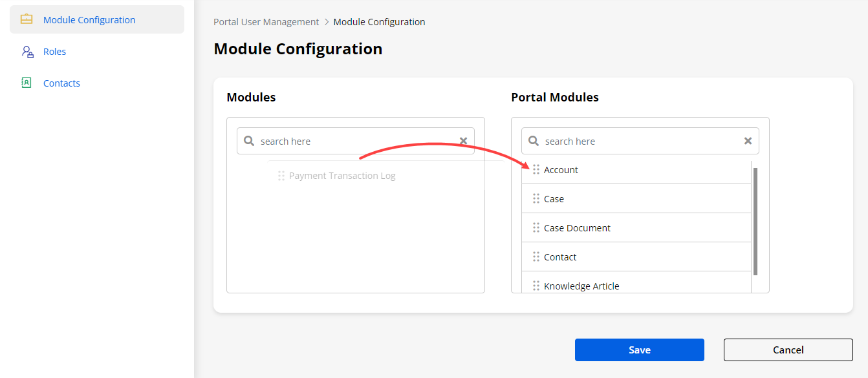Save the module configuration
868x378 pixels.
[639, 350]
